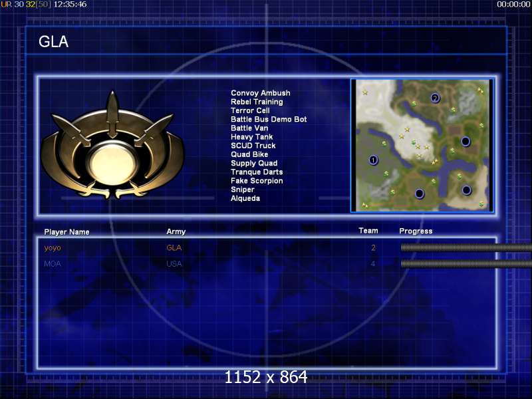
Task: Click the "UR 30 32[50]" frame counter
Action: pyautogui.click(x=26, y=5)
